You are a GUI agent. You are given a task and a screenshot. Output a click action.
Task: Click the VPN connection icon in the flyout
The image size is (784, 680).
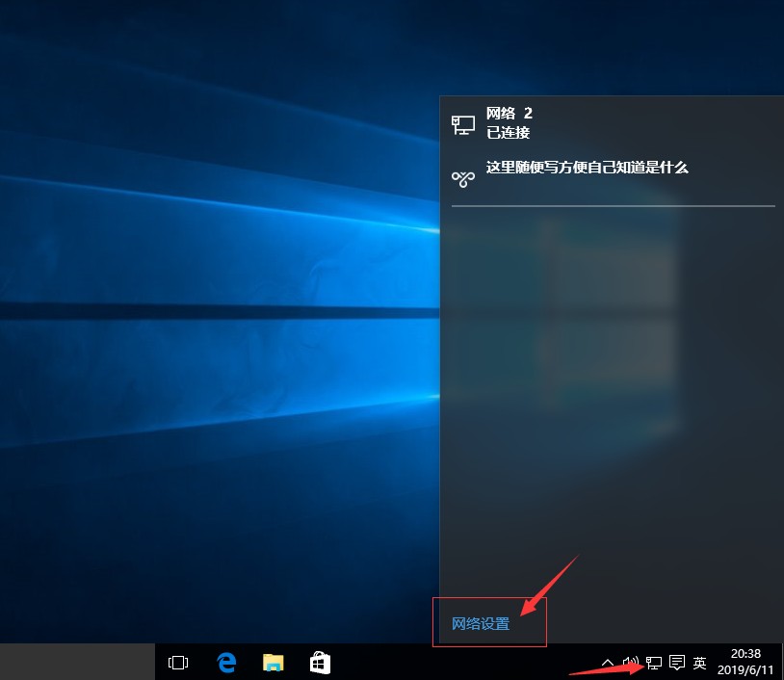(463, 179)
